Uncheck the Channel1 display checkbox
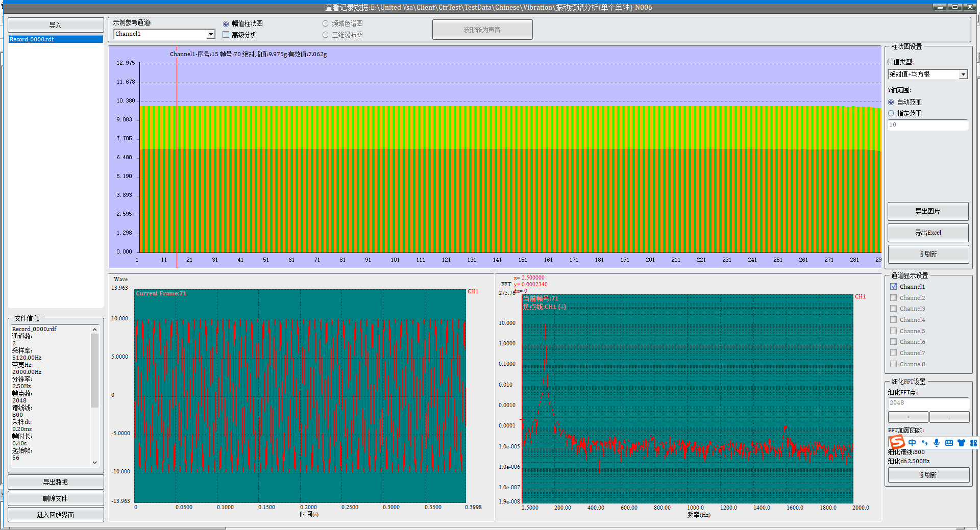Viewport: 980px width, 530px height. (893, 287)
